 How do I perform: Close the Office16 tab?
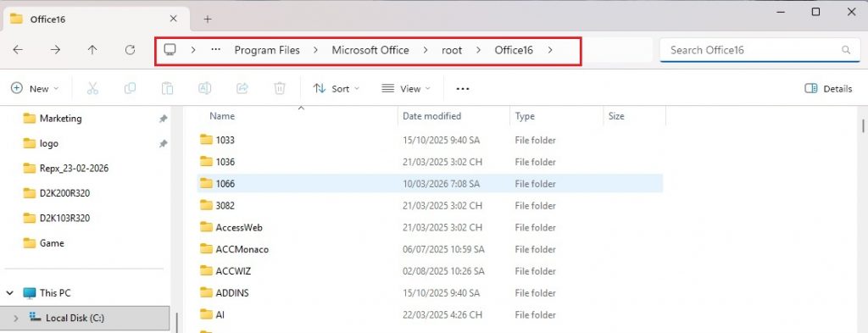173,19
